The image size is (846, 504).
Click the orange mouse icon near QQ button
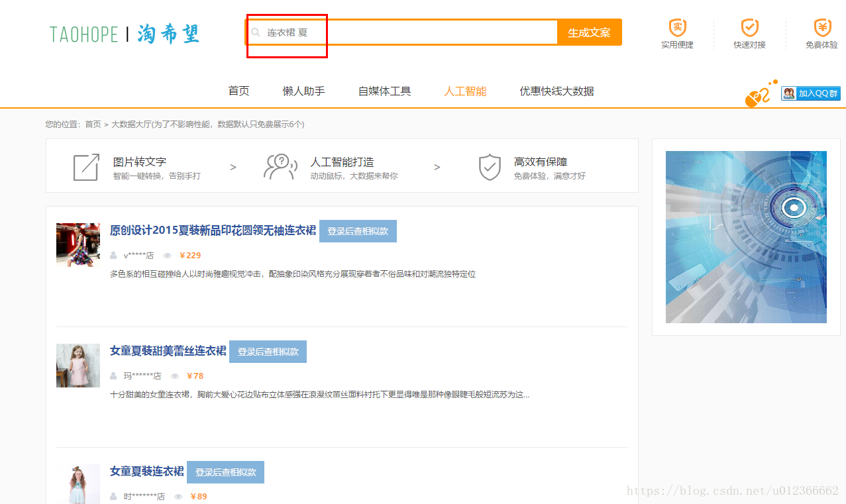coord(761,93)
